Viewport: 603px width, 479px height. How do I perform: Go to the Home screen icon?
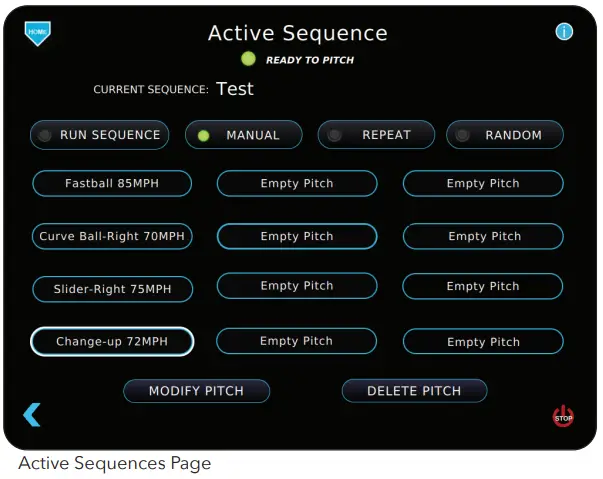click(38, 33)
